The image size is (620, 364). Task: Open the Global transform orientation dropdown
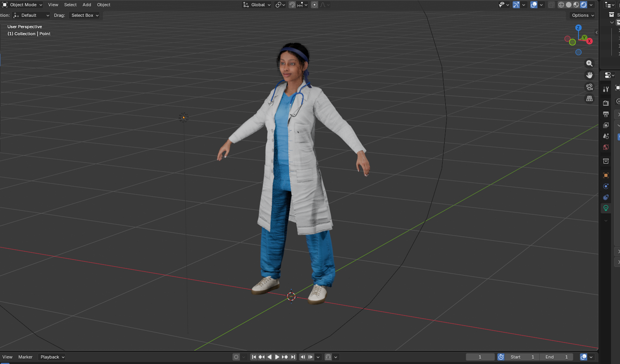[x=257, y=5]
